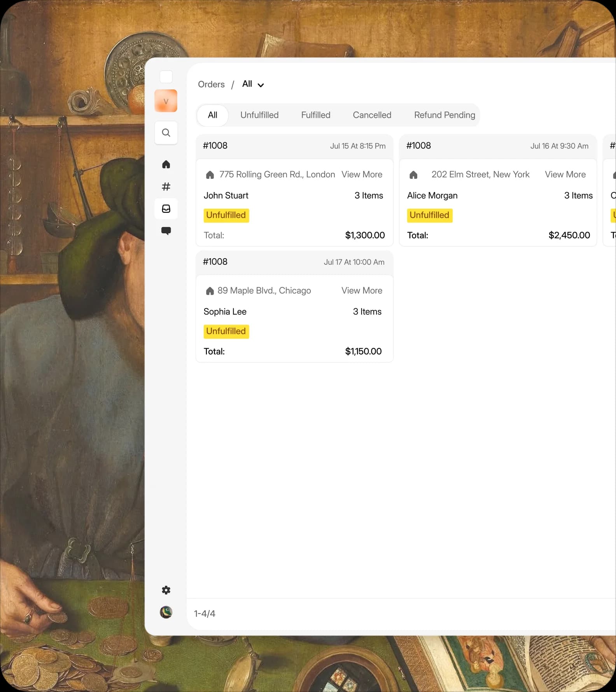The width and height of the screenshot is (616, 692).
Task: Click the 1-4/4 pagination count
Action: coord(205,614)
